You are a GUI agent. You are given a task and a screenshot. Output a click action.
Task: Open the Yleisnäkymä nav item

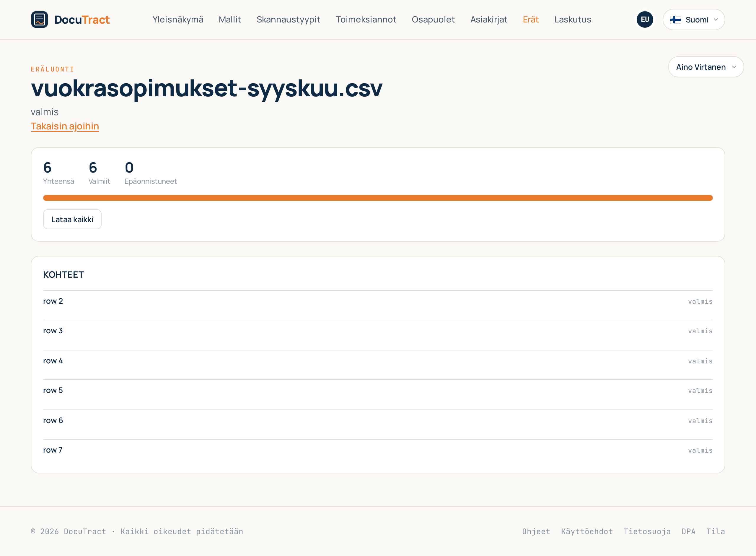pos(178,19)
